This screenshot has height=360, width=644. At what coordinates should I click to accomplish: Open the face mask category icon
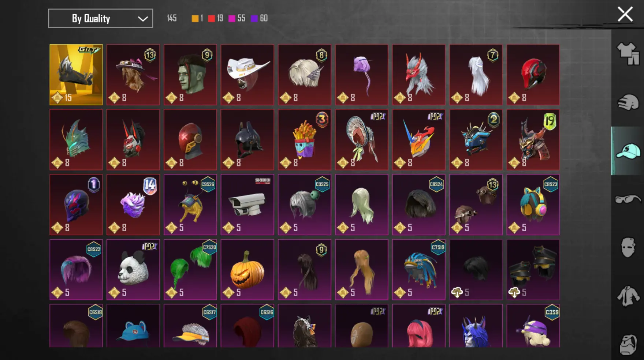[628, 248]
